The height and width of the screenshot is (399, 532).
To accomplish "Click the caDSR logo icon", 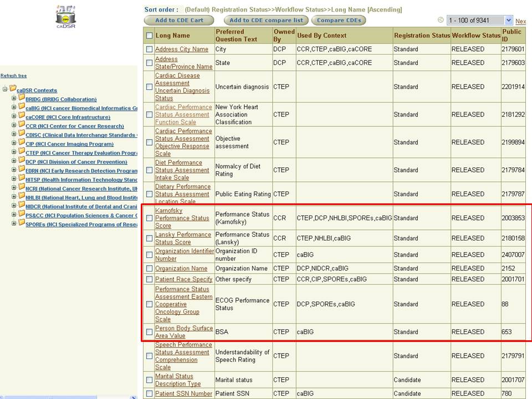I will 65,17.
